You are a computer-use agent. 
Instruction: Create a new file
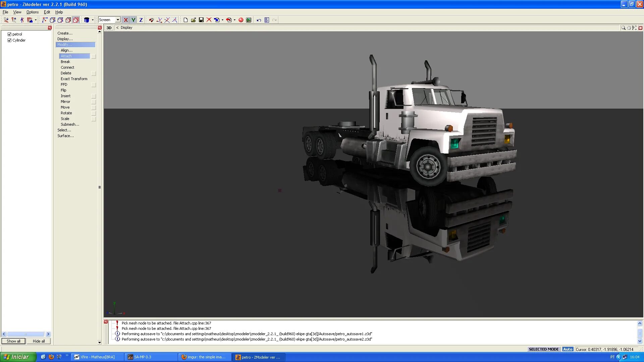point(185,20)
